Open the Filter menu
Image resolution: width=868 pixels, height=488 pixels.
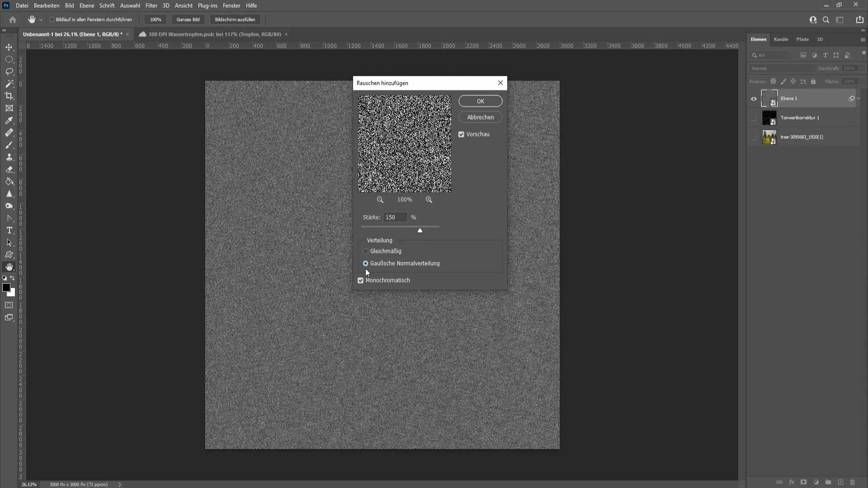pos(151,5)
